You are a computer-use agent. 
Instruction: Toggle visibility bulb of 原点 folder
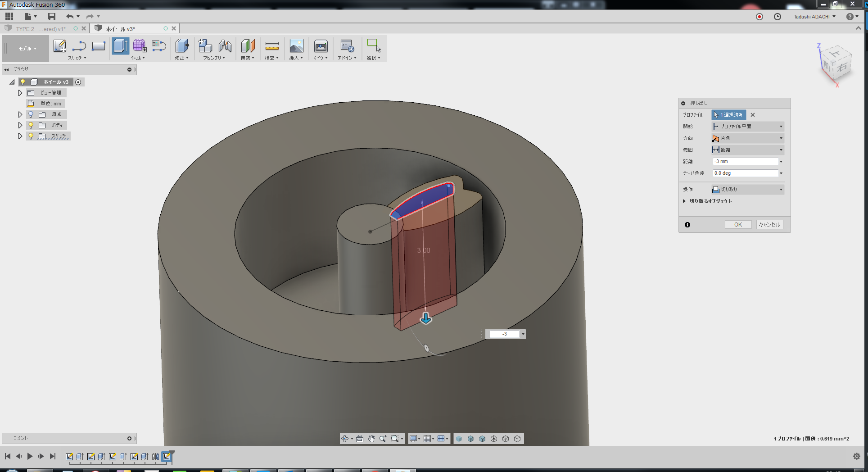[x=31, y=114]
